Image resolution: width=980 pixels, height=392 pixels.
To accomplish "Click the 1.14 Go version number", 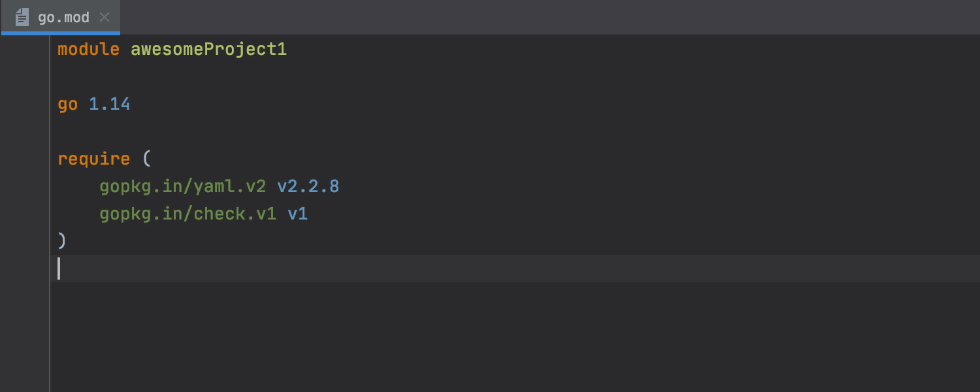I will tap(109, 104).
